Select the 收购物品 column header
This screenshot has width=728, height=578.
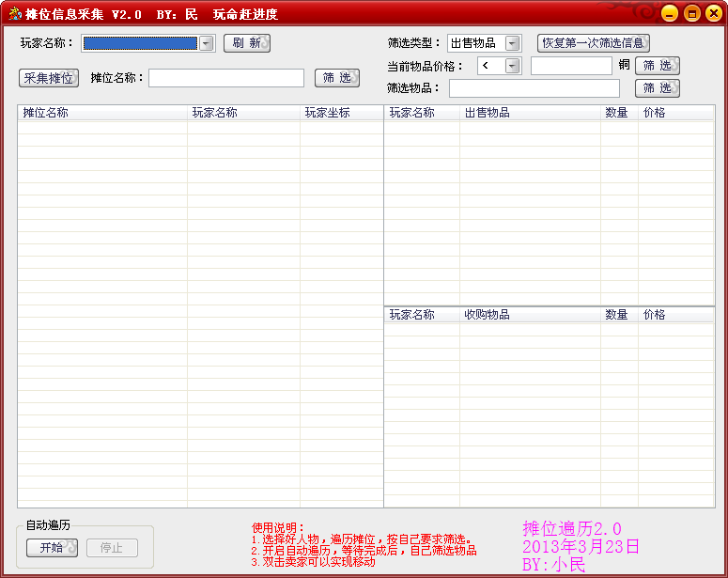(530, 315)
